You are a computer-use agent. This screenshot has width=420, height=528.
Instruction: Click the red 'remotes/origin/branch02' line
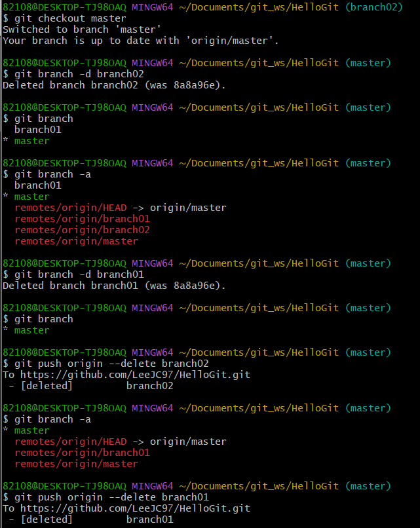[82, 230]
